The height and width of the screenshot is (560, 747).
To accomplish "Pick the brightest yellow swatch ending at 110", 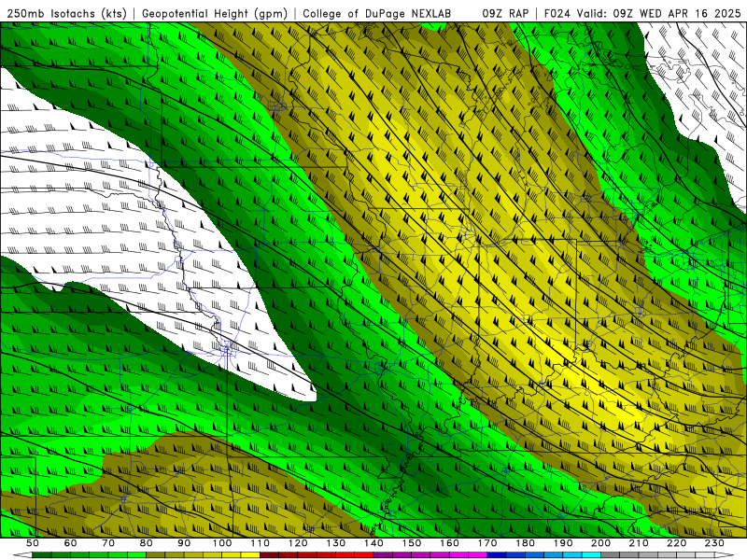I will click(250, 555).
